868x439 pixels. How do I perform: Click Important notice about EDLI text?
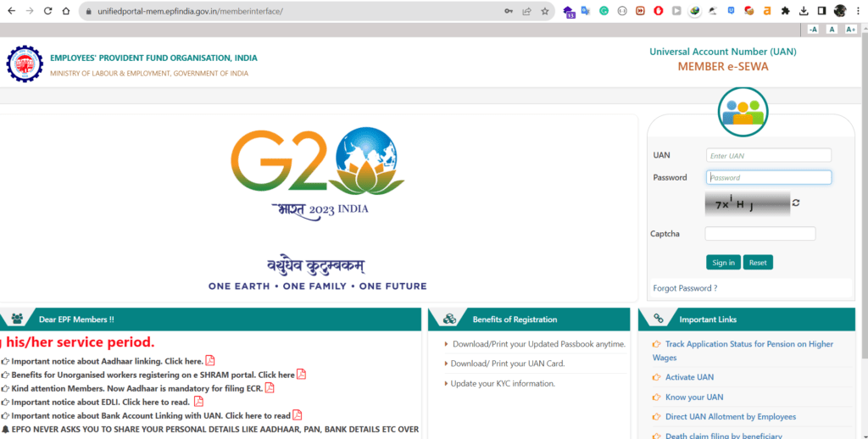click(x=100, y=402)
